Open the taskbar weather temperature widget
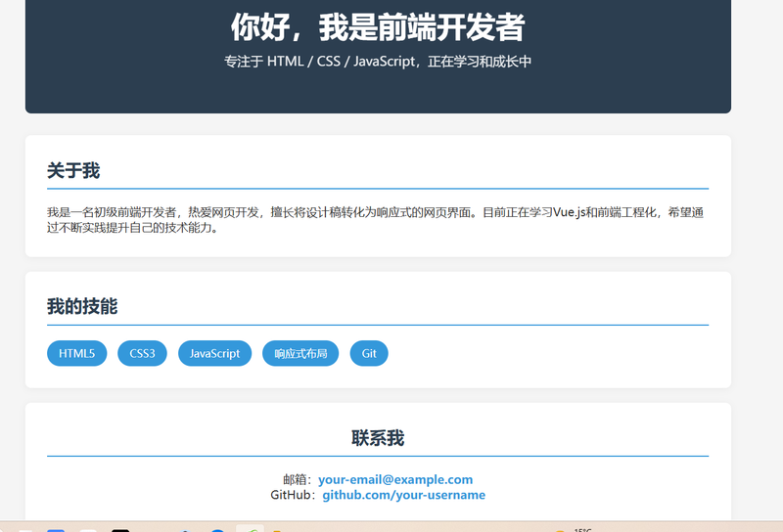The width and height of the screenshot is (783, 532). point(583,529)
